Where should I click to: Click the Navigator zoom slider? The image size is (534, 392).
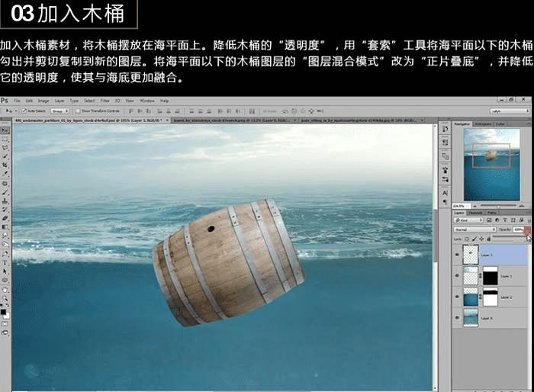click(x=498, y=206)
